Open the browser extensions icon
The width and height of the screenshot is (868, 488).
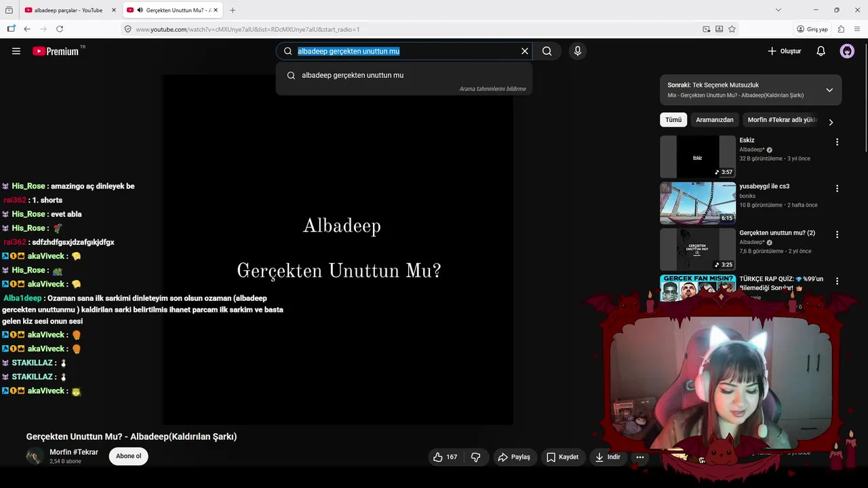pos(841,29)
